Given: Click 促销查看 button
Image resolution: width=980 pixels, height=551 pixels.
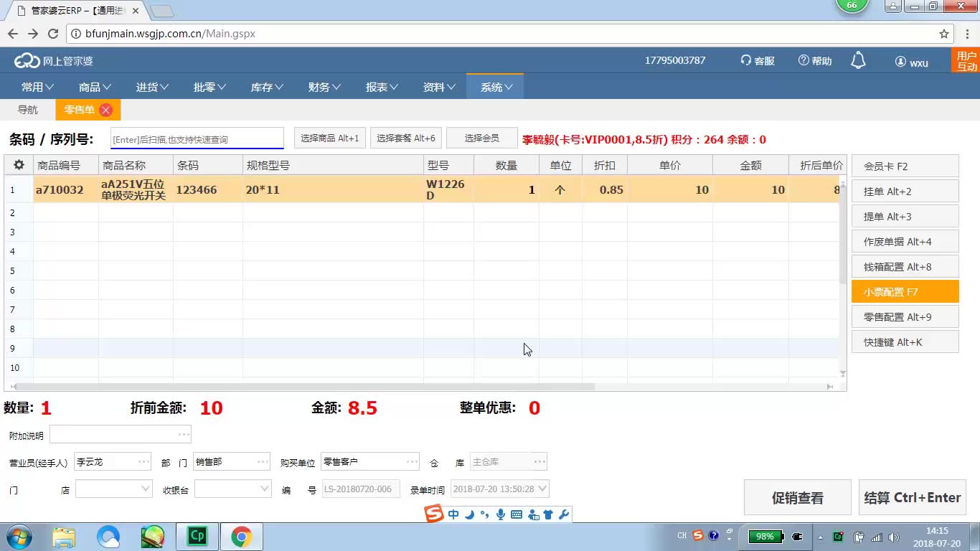Looking at the screenshot, I should (x=797, y=497).
